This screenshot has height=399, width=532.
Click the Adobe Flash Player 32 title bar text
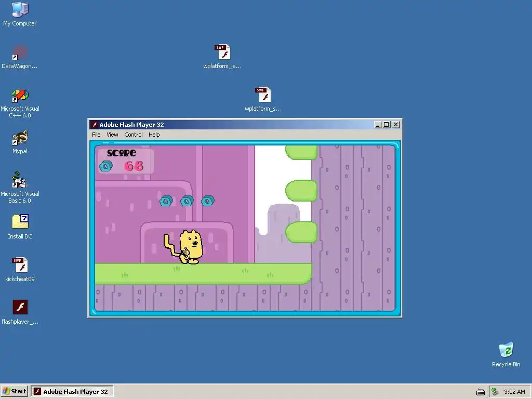131,125
